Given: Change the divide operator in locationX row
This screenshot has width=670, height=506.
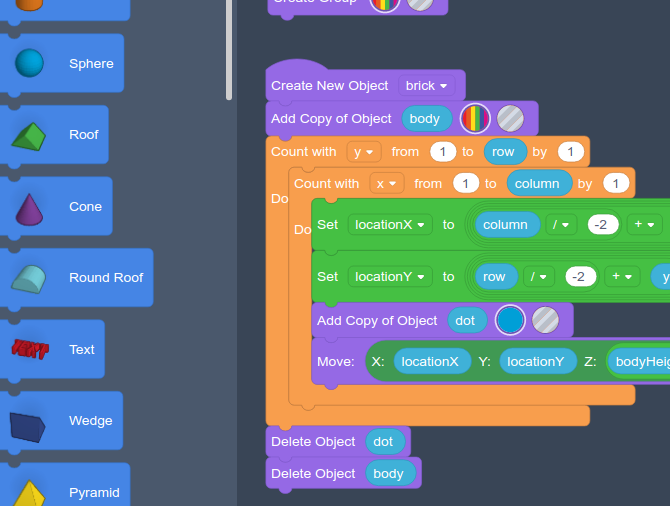Looking at the screenshot, I should point(561,225).
